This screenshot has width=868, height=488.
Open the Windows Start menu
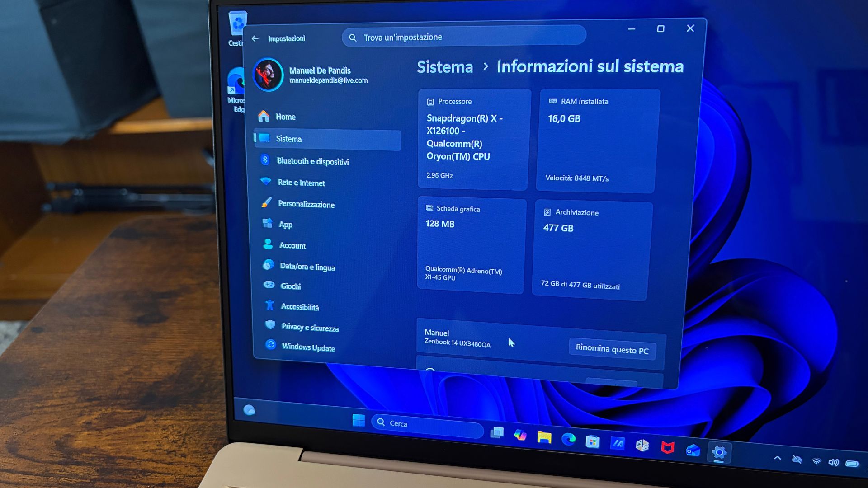point(359,420)
